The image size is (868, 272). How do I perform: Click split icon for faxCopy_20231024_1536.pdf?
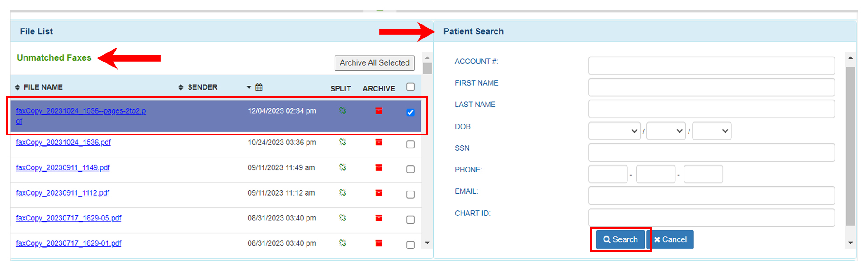tap(343, 142)
